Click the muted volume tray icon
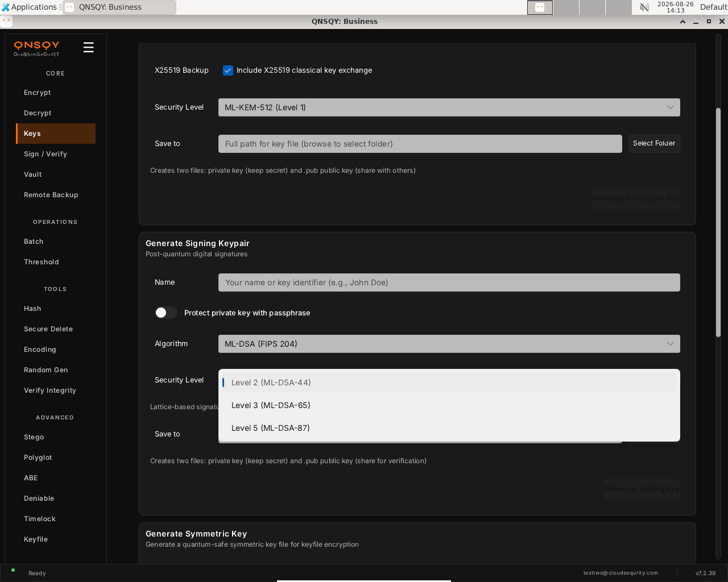The height and width of the screenshot is (582, 728). point(644,7)
